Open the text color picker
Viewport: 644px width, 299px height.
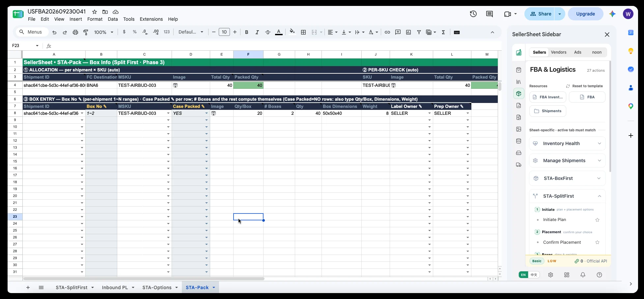[x=279, y=32]
